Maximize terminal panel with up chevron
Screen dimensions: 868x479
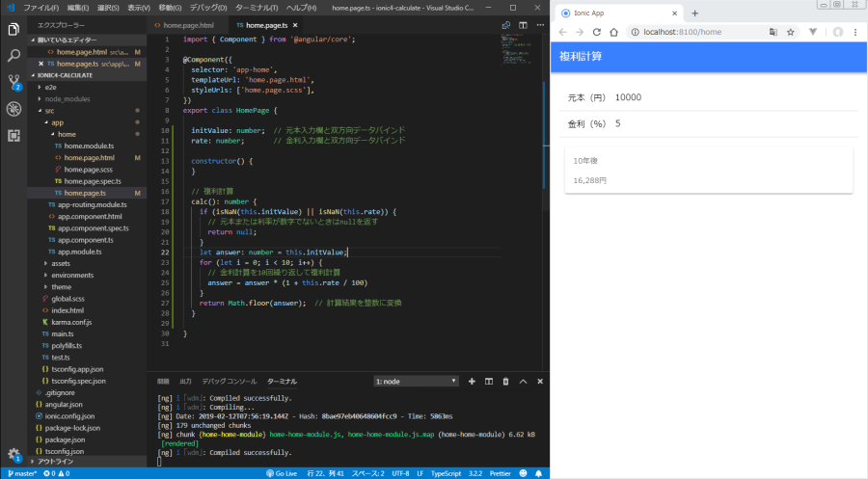pyautogui.click(x=523, y=381)
